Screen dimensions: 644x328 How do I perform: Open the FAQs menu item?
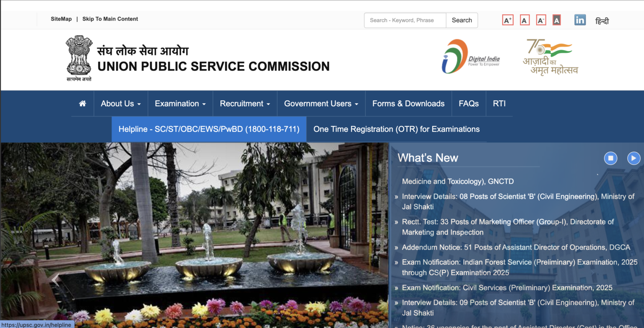468,103
